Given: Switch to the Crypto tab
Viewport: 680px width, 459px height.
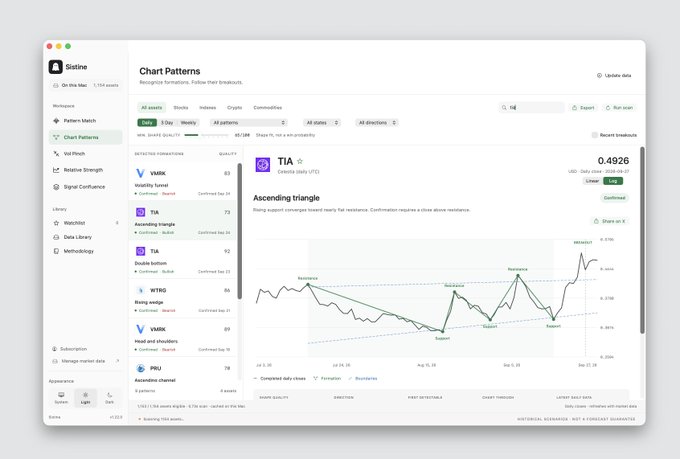Looking at the screenshot, I should (x=235, y=108).
